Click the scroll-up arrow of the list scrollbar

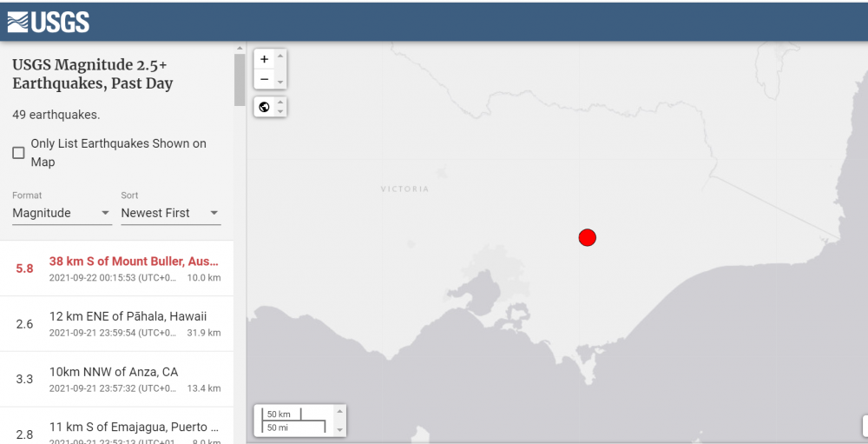pos(240,47)
